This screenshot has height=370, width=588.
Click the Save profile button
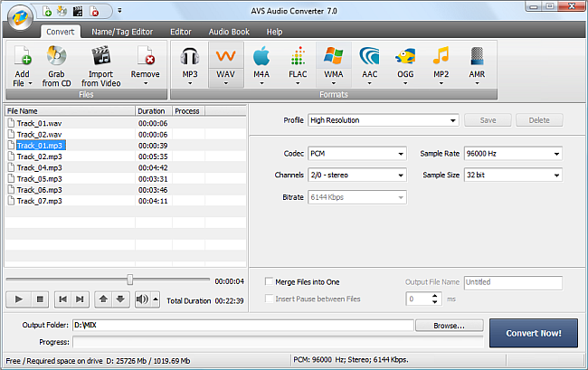tap(488, 120)
